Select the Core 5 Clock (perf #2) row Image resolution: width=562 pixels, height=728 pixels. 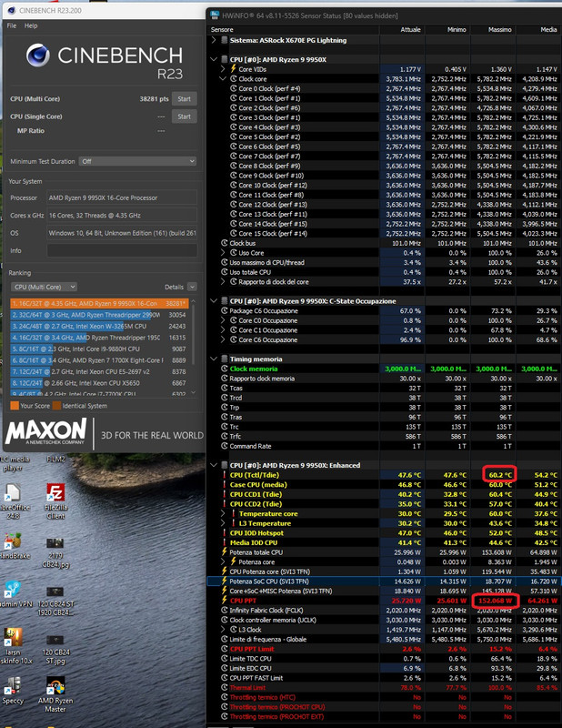click(385, 137)
